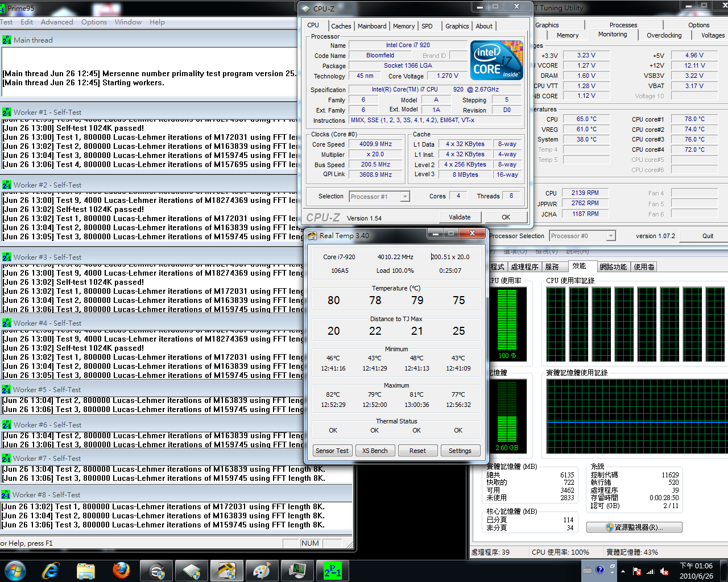Click the Intel Core i7 logo in CPU-Z
The image size is (728, 582).
(498, 60)
